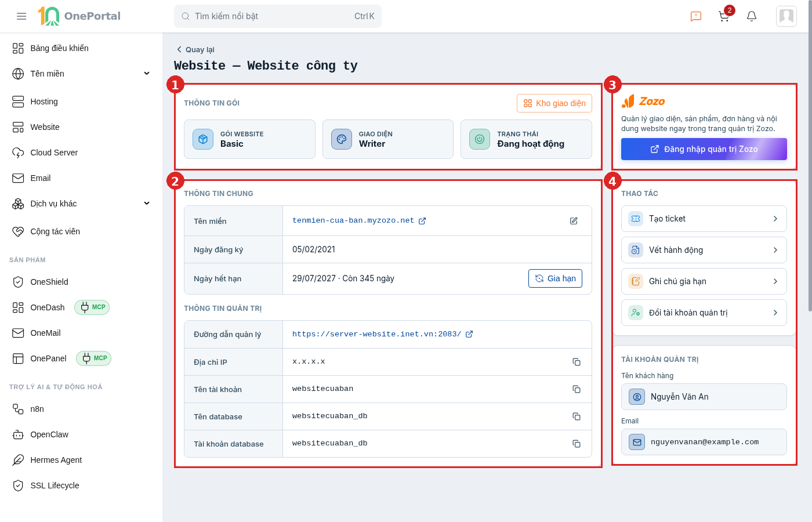Open Ghi chú gia hạn via its chevron
812x522 pixels.
click(x=775, y=281)
